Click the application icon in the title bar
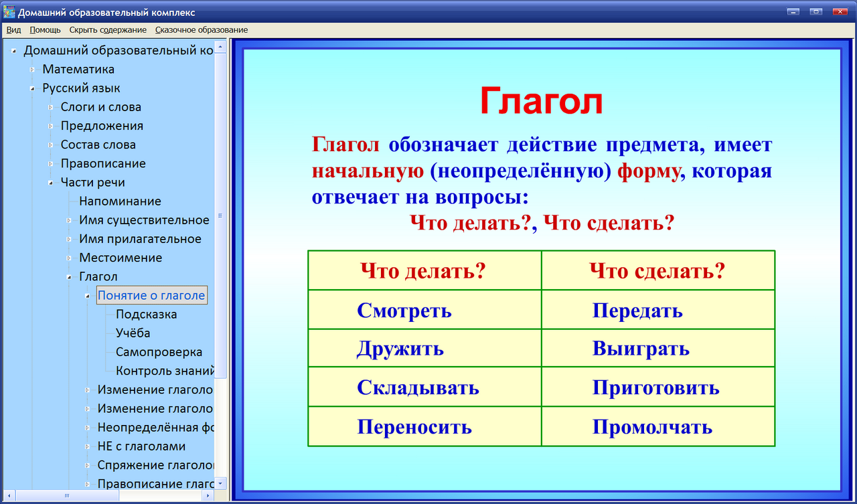Viewport: 857px width, 504px height. [9, 11]
